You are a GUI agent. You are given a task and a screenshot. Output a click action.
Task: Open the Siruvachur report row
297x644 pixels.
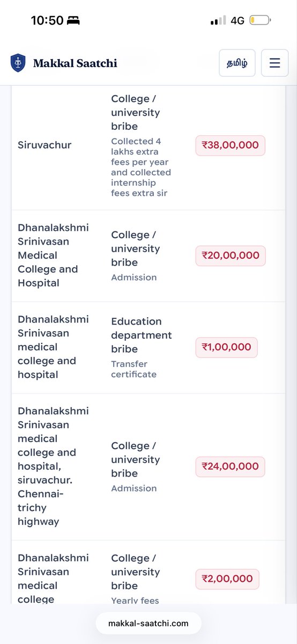tap(148, 145)
